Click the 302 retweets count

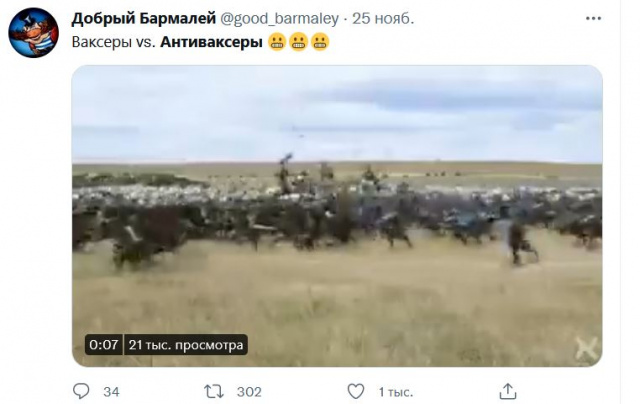[x=249, y=392]
